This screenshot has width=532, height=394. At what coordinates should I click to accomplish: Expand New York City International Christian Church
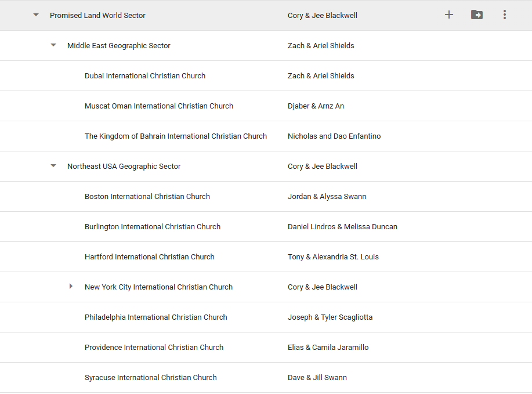[x=71, y=287]
